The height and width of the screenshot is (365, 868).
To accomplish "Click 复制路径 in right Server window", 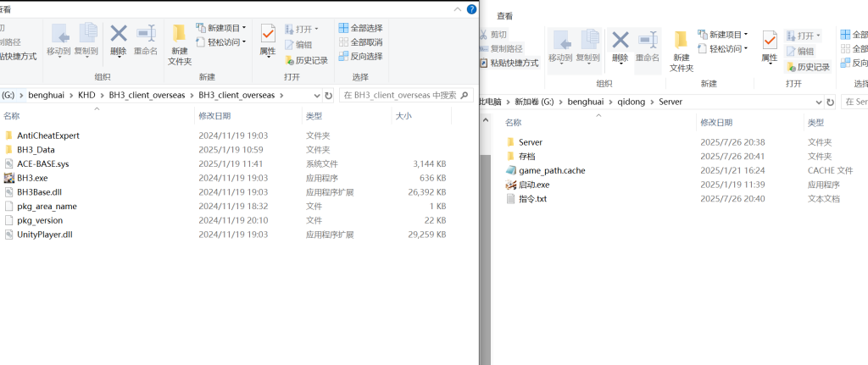I will tap(501, 48).
